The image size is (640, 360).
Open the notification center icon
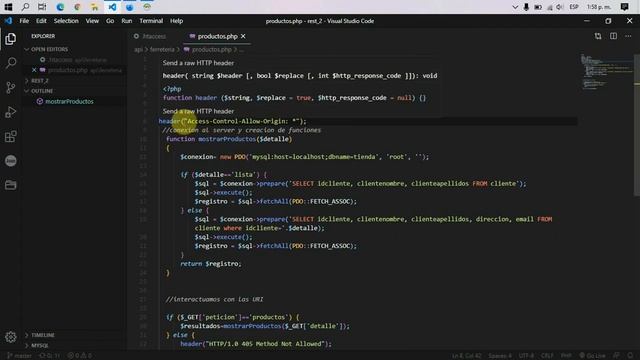pos(624,7)
